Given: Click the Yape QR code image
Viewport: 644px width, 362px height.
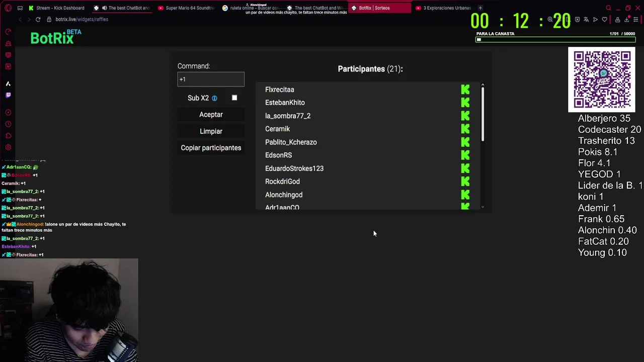Looking at the screenshot, I should [x=602, y=79].
